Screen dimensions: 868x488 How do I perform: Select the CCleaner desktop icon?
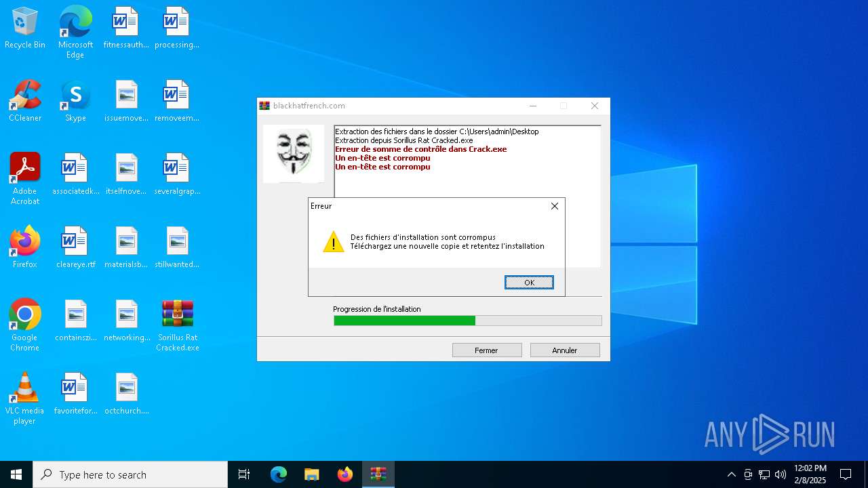click(x=25, y=101)
